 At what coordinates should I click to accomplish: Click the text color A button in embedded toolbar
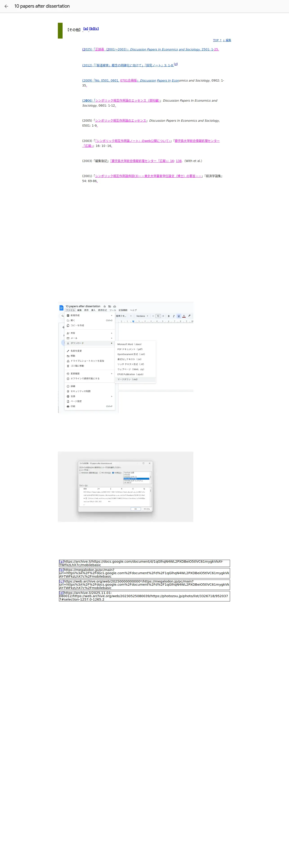tap(184, 316)
